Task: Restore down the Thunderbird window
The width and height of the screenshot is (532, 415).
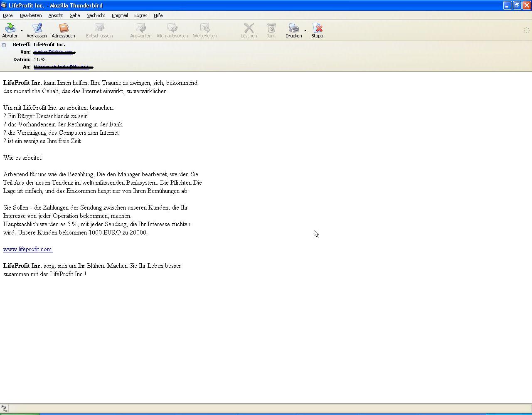Action: pyautogui.click(x=517, y=5)
